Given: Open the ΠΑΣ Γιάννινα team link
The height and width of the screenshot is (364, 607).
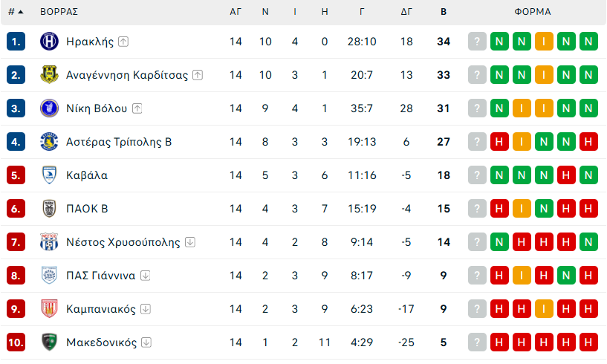Looking at the screenshot, I should 101,276.
